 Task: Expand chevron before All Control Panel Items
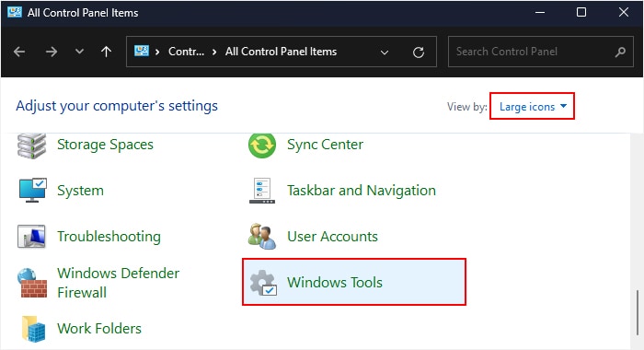214,52
